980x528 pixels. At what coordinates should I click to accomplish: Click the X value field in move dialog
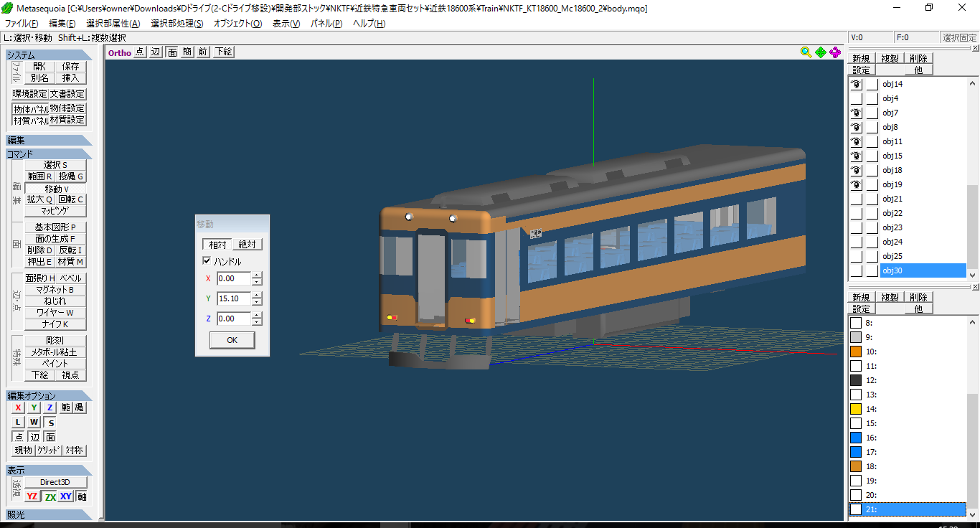(234, 278)
